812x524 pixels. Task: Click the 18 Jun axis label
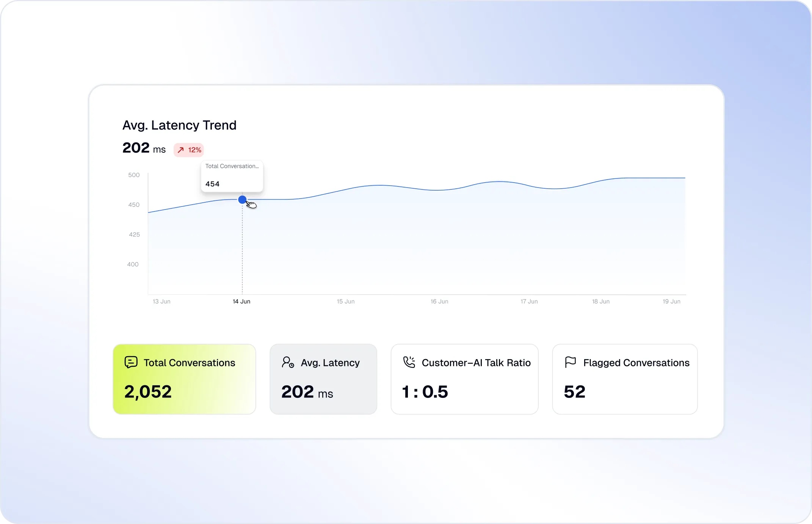(601, 302)
